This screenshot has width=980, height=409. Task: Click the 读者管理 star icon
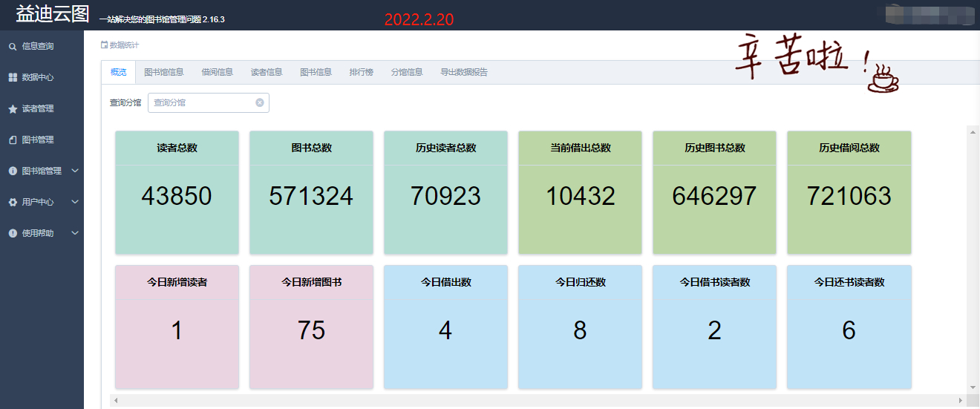tap(13, 109)
